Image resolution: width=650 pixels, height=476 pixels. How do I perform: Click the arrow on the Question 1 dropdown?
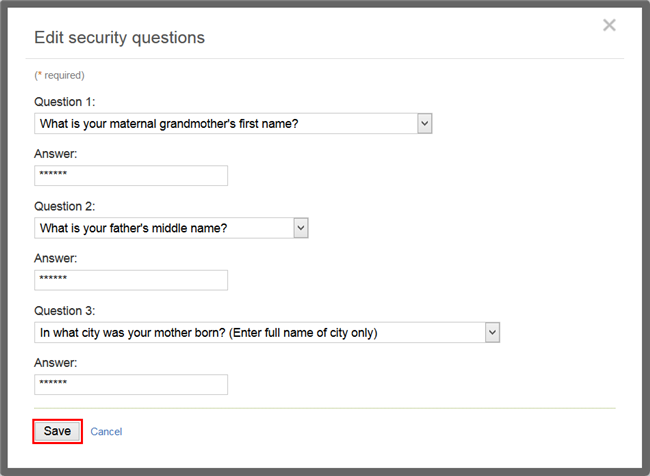pos(424,123)
